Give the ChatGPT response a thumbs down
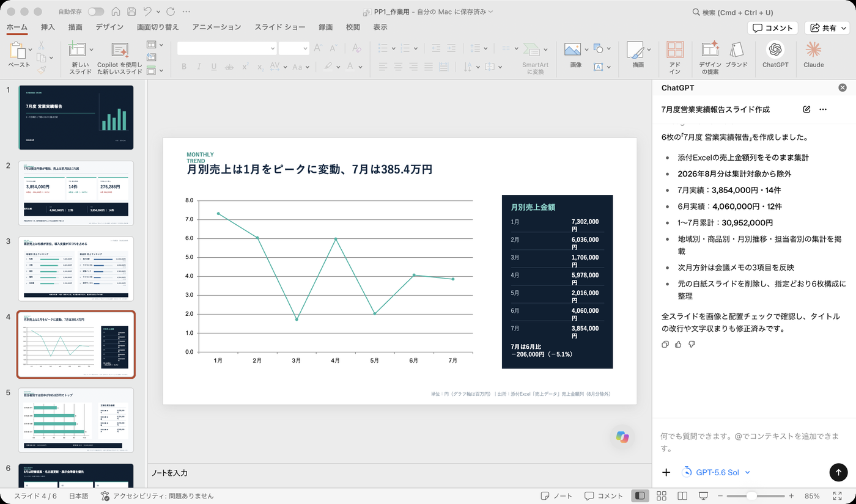The image size is (856, 504). pyautogui.click(x=692, y=345)
